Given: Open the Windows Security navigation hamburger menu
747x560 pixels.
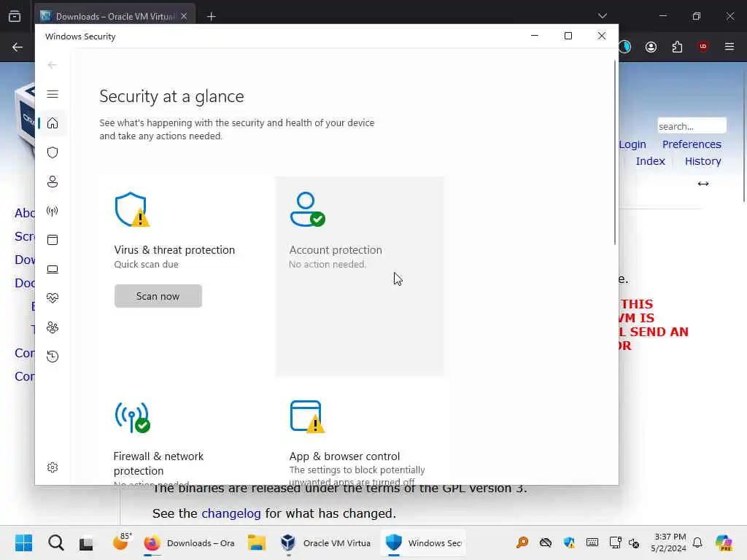Looking at the screenshot, I should pos(53,94).
